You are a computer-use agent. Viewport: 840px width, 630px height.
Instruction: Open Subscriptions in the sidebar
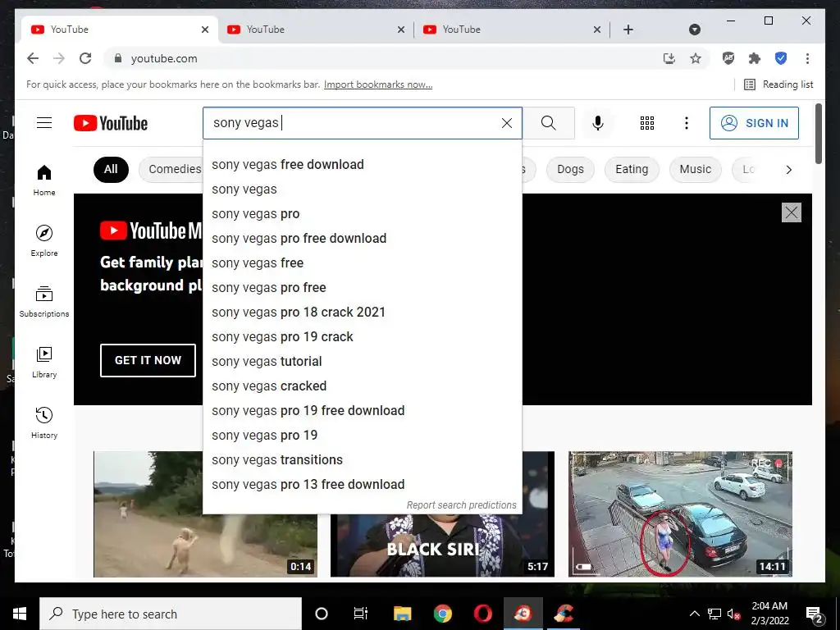coord(44,302)
